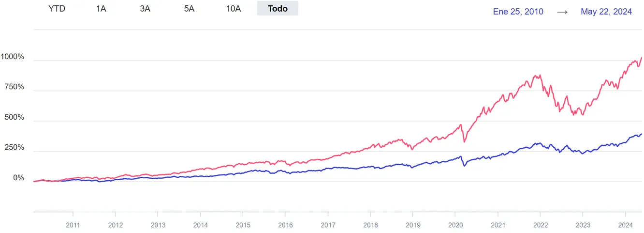This screenshot has width=644, height=233.
Task: Select the 2014 x-axis year label
Action: 200,225
